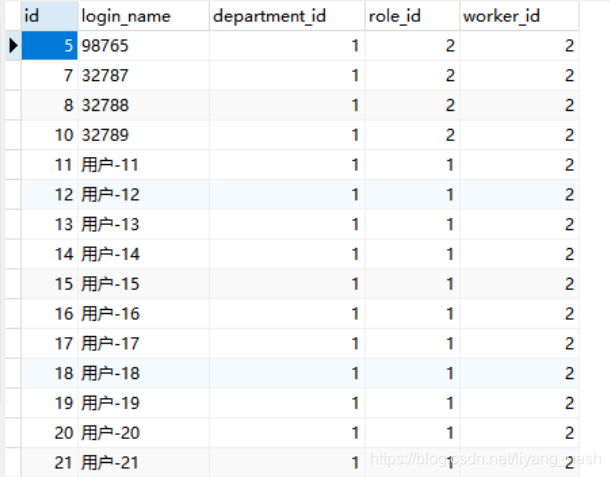Select id cell 11

49,165
